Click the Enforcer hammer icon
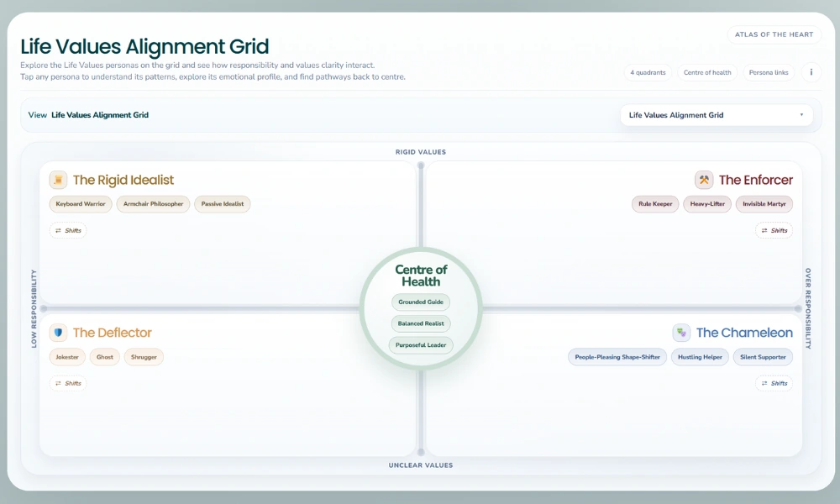840x504 pixels. tap(704, 180)
